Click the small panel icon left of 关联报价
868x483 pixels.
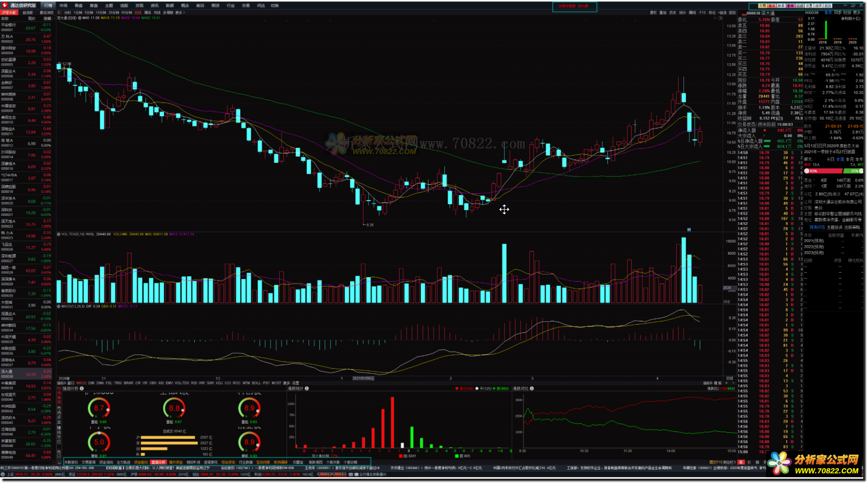59,462
